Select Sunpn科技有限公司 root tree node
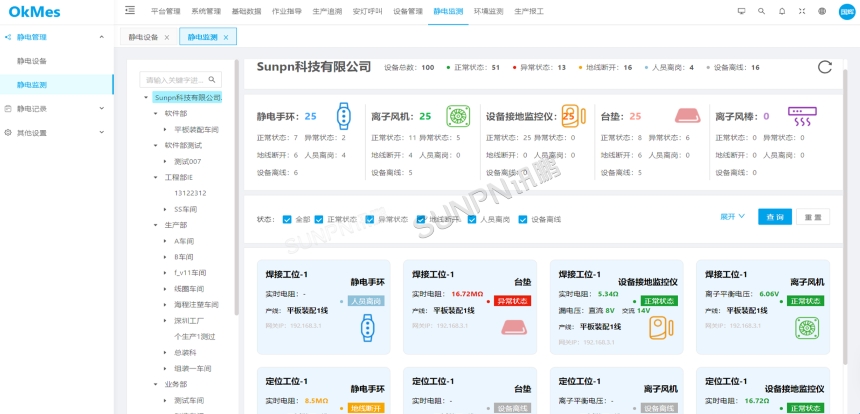The width and height of the screenshot is (860, 414). coord(187,98)
